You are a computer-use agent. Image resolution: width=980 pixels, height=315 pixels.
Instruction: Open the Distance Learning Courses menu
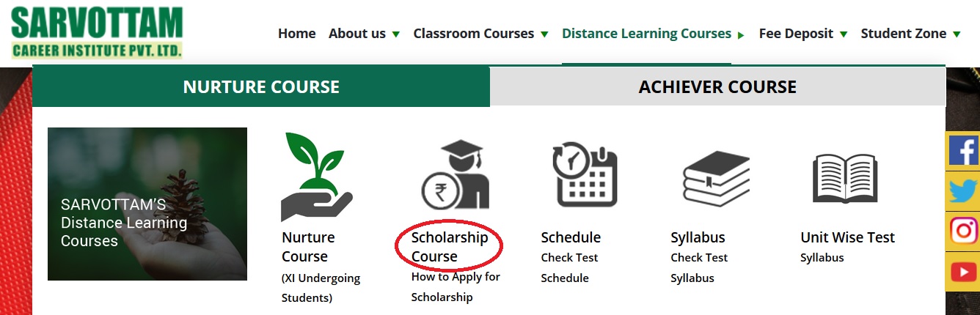coord(646,34)
